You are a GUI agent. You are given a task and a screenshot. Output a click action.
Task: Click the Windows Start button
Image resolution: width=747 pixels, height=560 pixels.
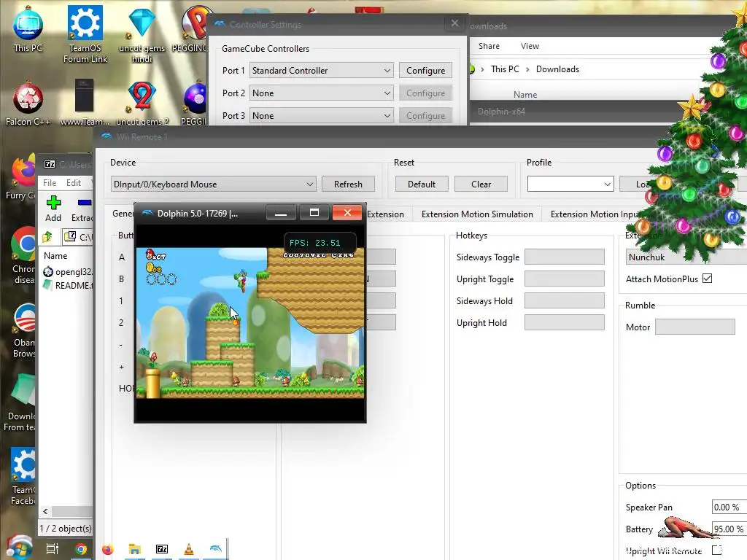pos(18,548)
